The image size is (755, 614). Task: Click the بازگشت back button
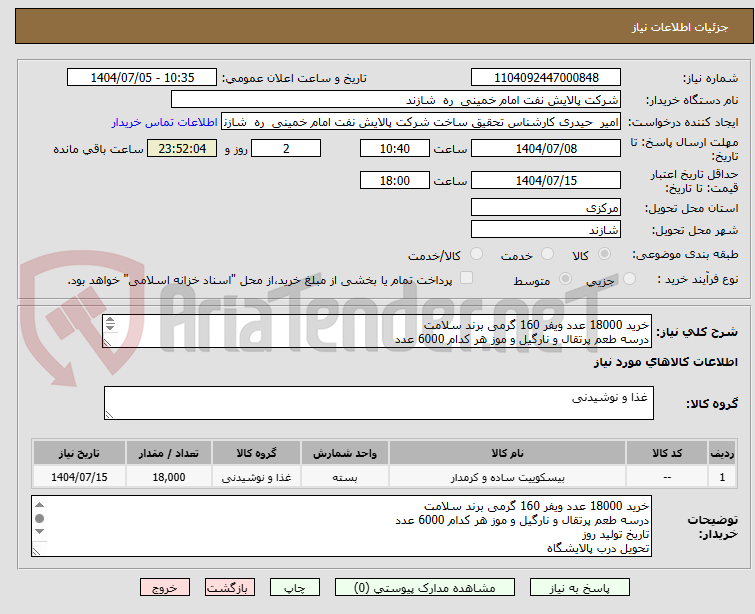coord(230,588)
